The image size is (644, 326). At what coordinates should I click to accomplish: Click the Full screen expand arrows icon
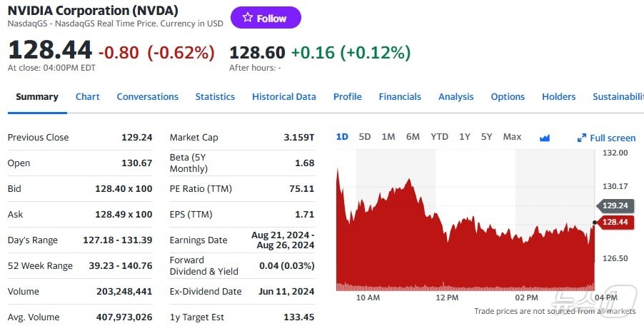coord(582,138)
